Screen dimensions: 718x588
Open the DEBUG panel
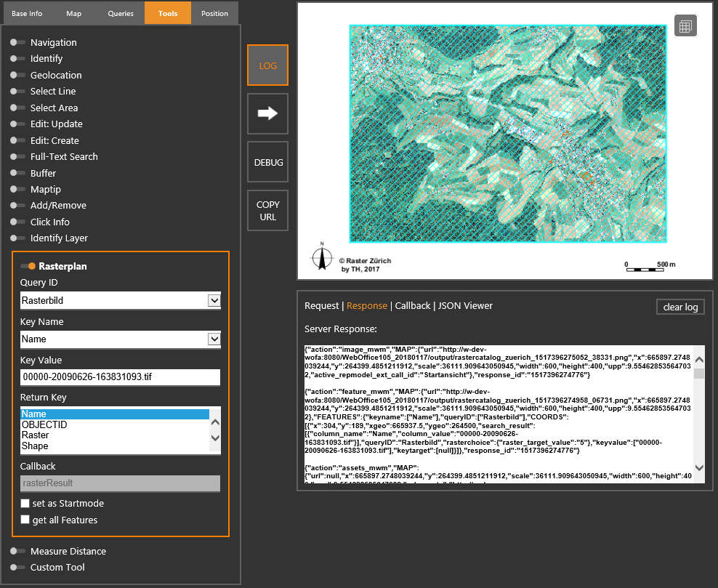[267, 161]
